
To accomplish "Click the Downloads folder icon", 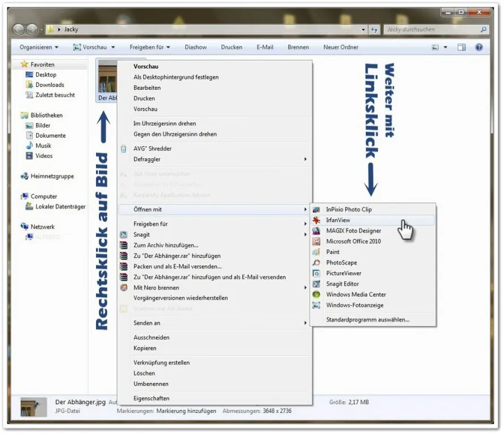I will click(x=29, y=85).
